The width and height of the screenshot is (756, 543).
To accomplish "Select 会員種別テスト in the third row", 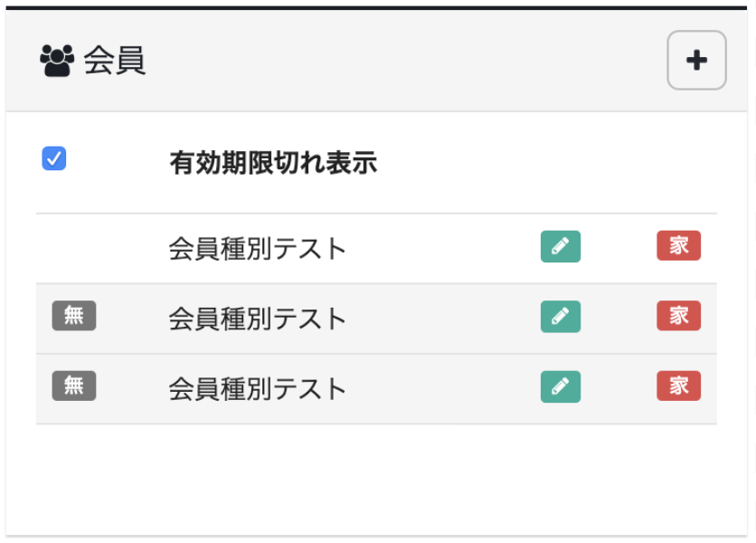I will coord(258,389).
